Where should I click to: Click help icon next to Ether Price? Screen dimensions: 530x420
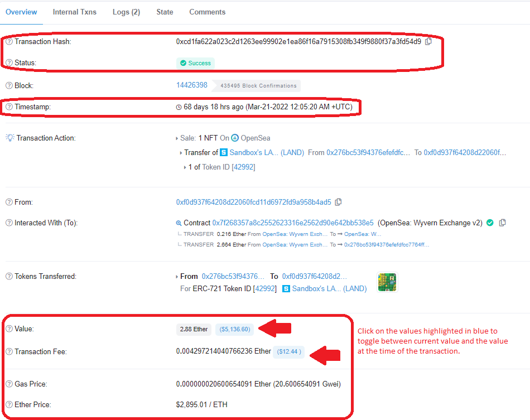(9, 404)
